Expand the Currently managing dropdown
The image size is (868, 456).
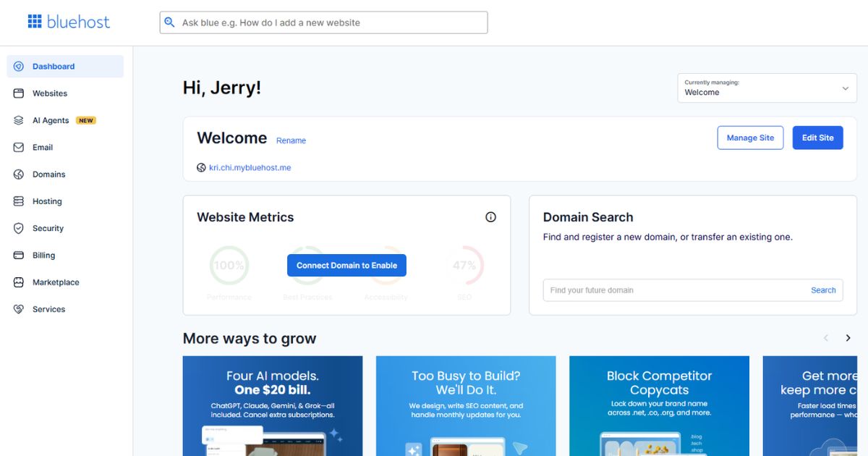point(767,88)
